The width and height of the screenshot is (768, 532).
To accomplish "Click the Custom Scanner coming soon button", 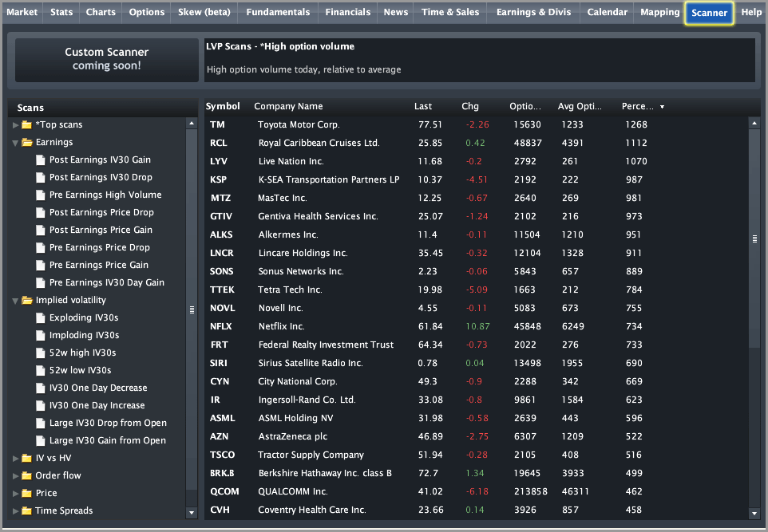I will pyautogui.click(x=107, y=60).
